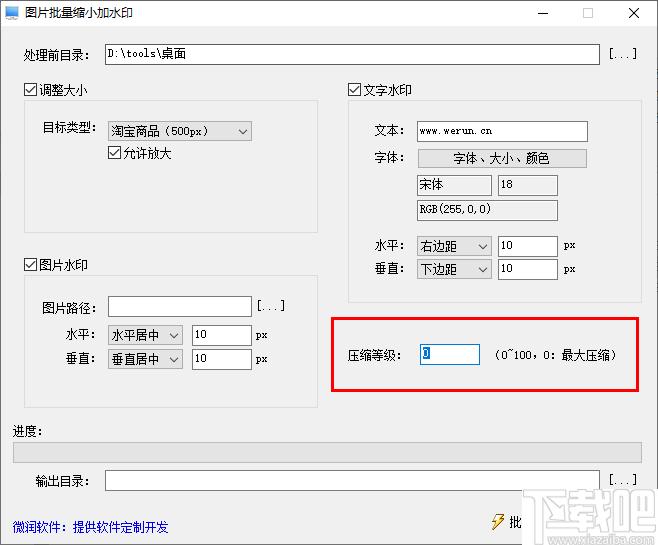Click text watermark horizontal margin value field

pyautogui.click(x=527, y=246)
